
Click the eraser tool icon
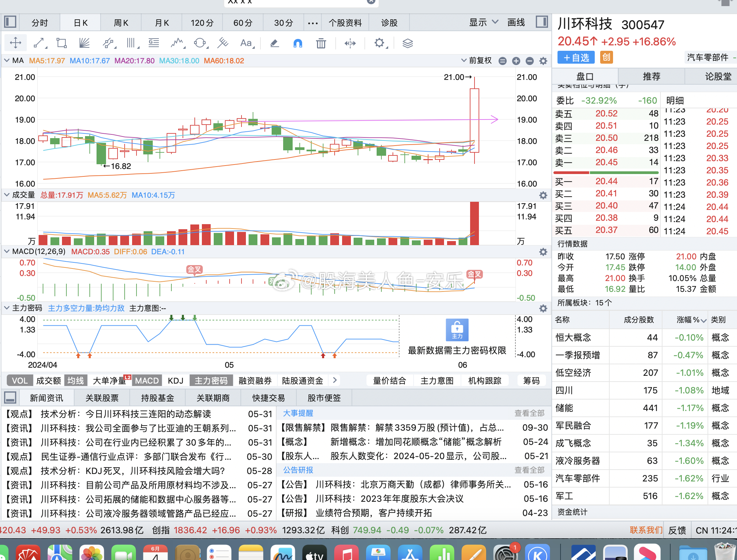(x=275, y=43)
